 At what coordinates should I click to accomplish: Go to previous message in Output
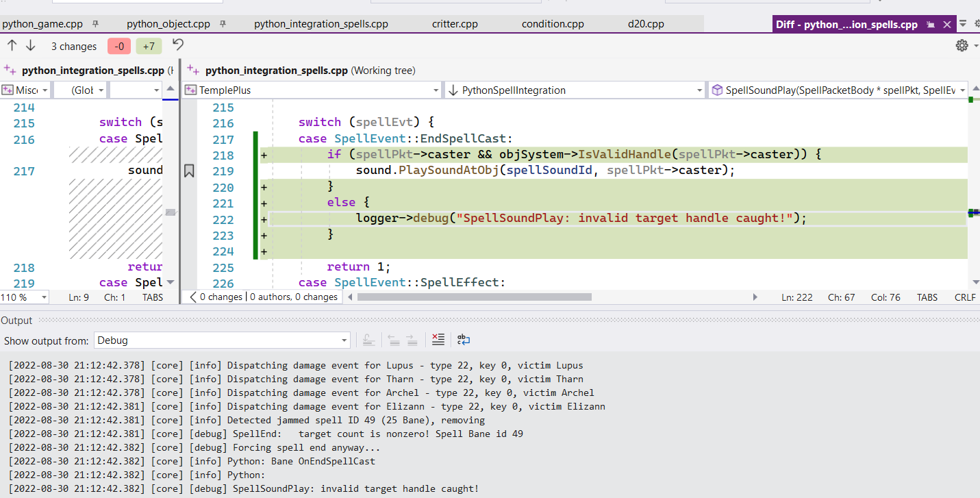point(393,340)
